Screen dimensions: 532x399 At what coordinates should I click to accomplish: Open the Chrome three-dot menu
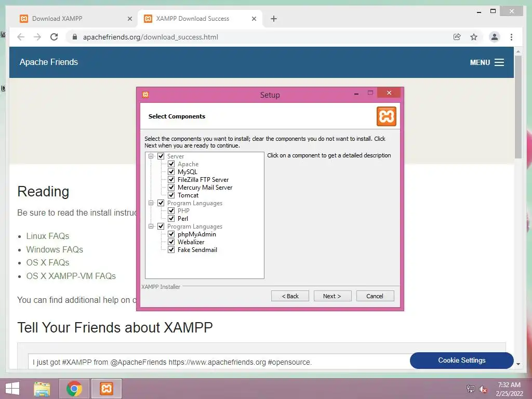(511, 37)
